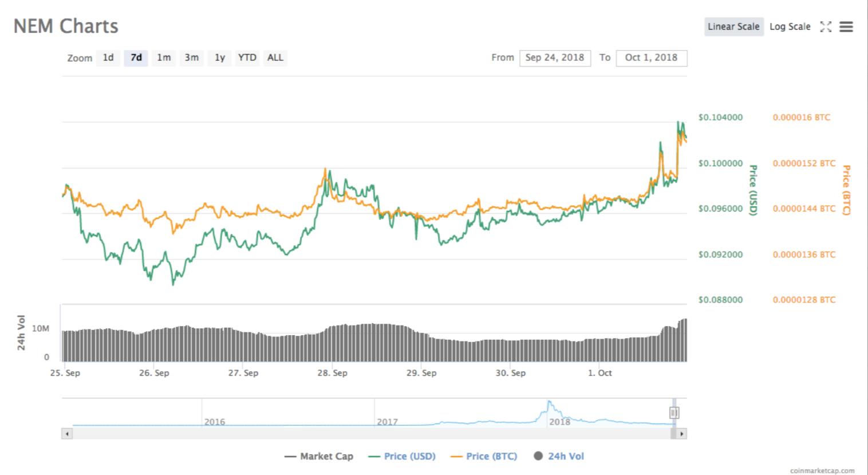
Task: Click the 2017 label in navigator
Action: pos(387,422)
